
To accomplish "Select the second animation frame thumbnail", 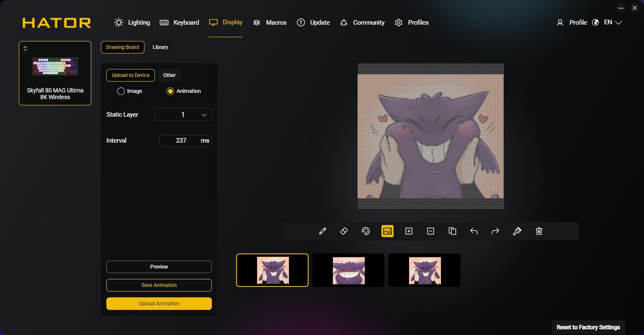I will [348, 270].
